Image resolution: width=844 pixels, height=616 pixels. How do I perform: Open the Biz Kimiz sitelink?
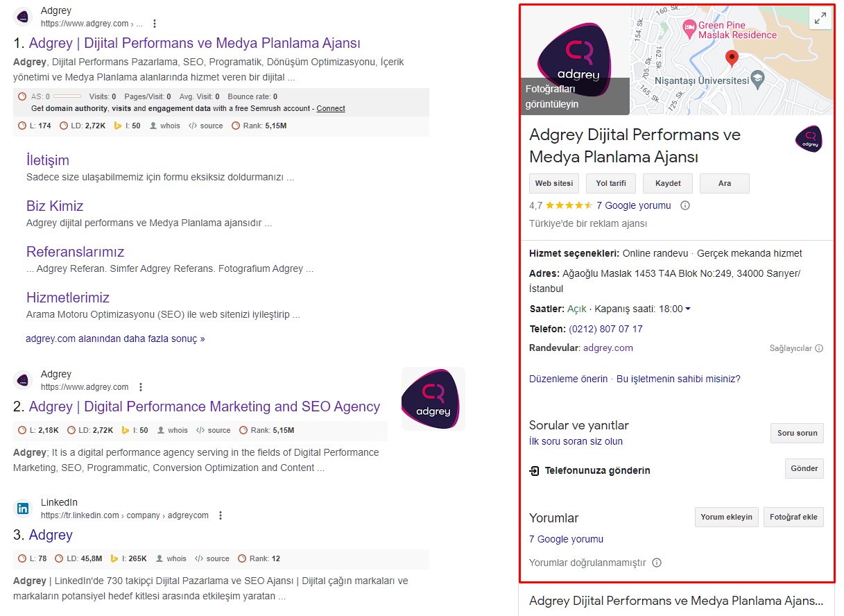55,206
